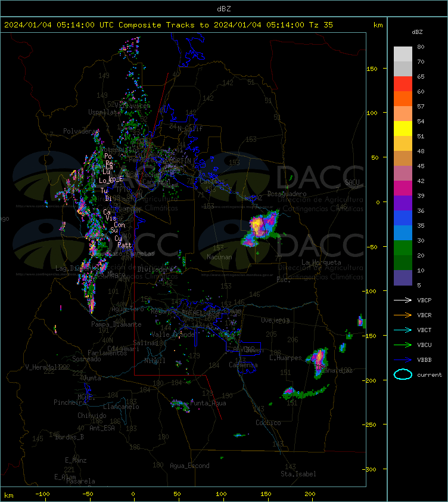Screen dimensions: 448x502
Task: Click the 45 value on color scale
Action: point(421,166)
